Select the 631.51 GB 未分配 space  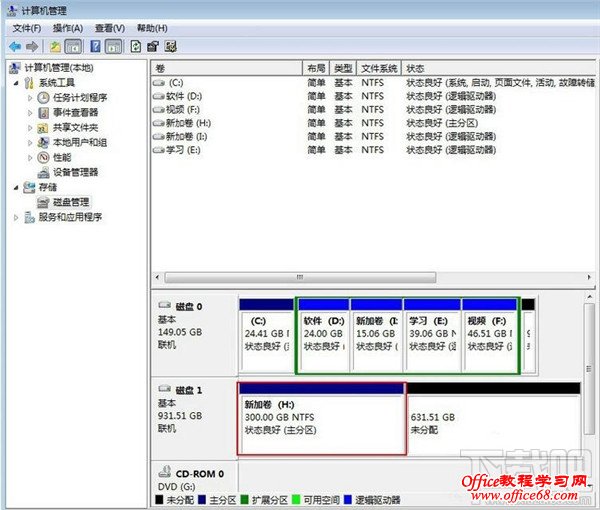point(494,419)
